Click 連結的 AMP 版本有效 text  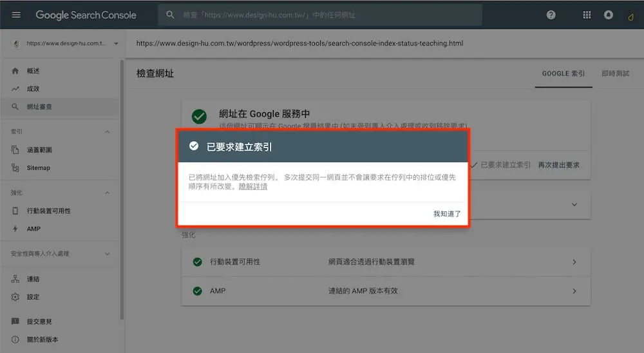click(x=363, y=291)
